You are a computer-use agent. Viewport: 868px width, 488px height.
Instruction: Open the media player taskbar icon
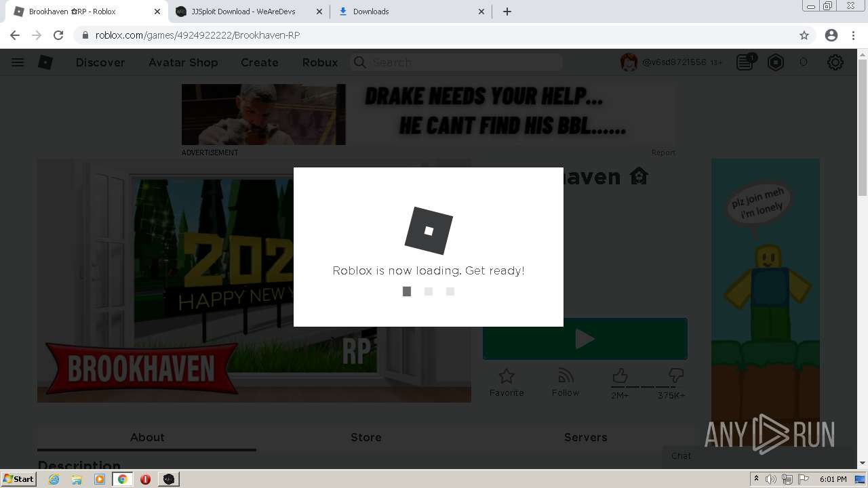pos(100,479)
